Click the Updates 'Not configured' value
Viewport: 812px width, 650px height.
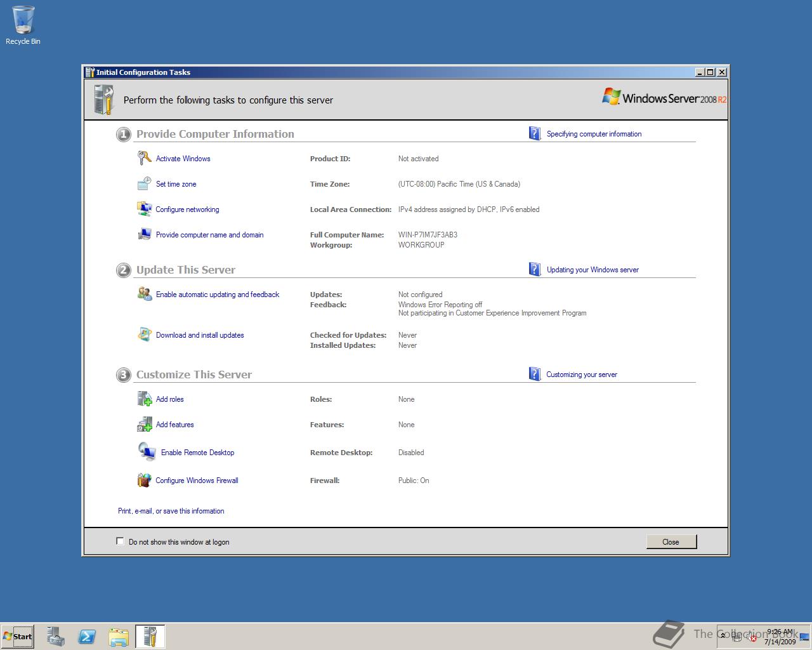click(x=420, y=295)
